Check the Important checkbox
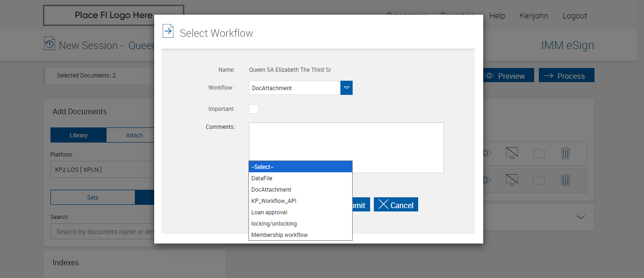Image resolution: width=644 pixels, height=278 pixels. 254,109
